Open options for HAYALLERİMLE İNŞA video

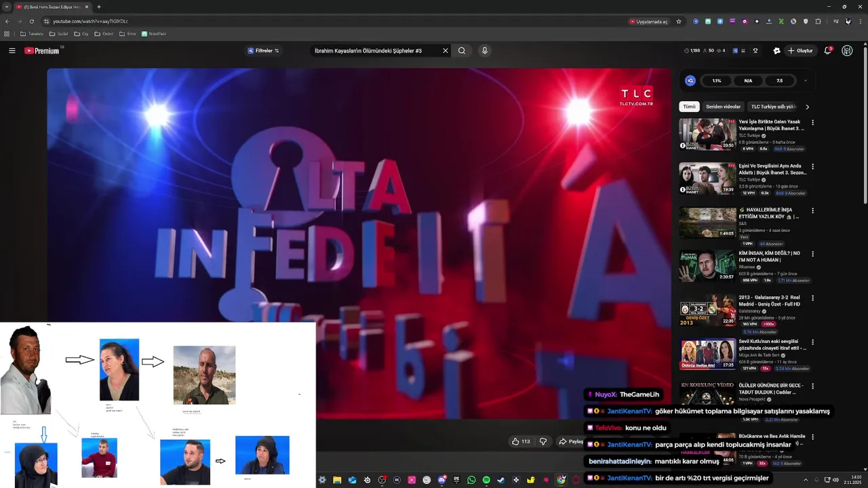tap(812, 211)
